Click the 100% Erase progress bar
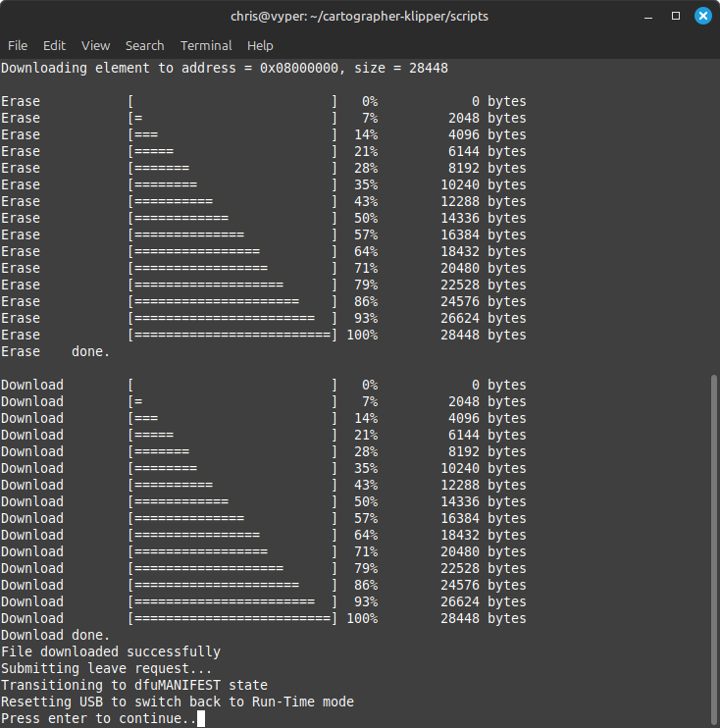 232,335
